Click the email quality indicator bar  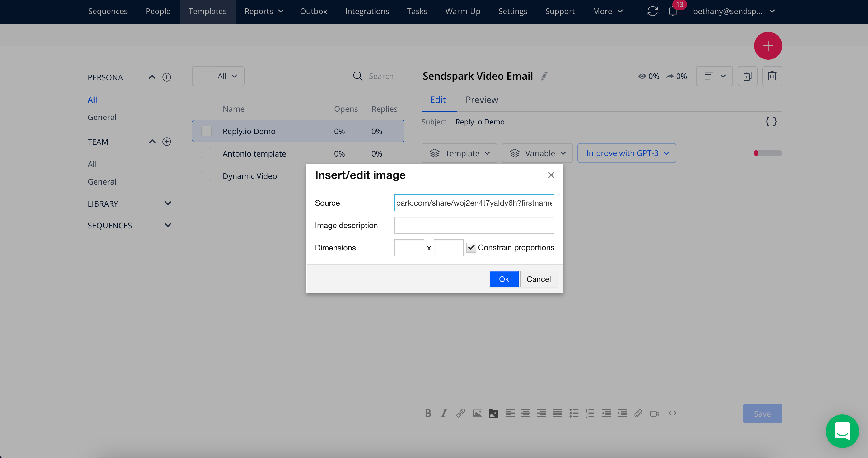click(768, 153)
